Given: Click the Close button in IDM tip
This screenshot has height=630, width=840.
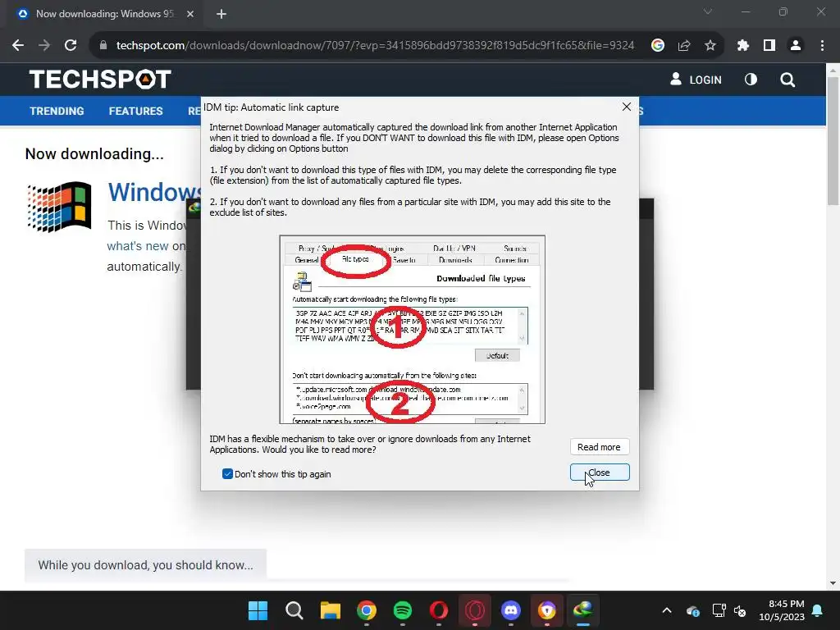Looking at the screenshot, I should [600, 472].
